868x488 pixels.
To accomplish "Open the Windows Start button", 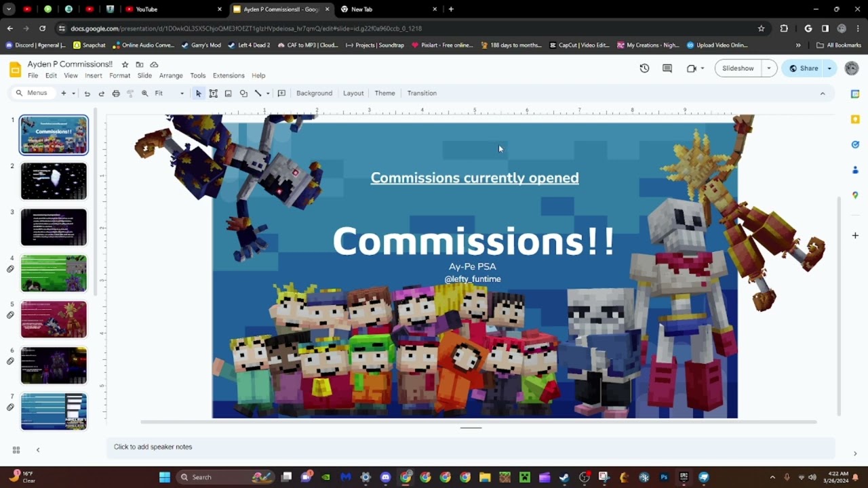I will click(164, 477).
